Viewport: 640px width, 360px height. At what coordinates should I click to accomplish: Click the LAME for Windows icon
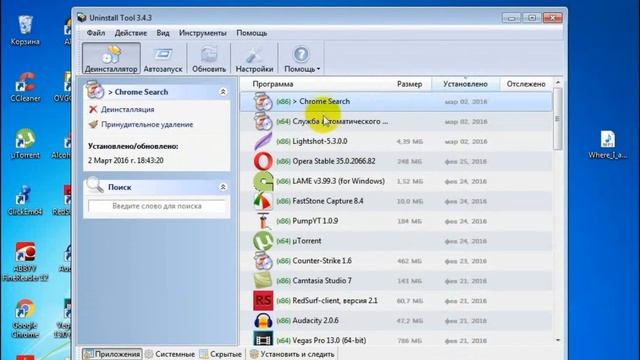(263, 181)
